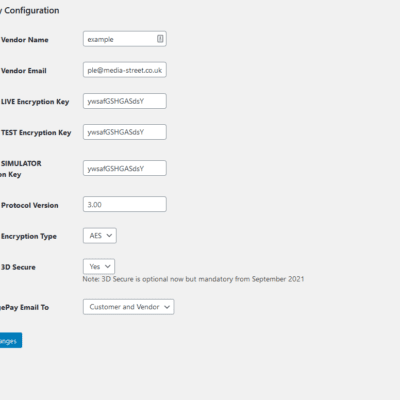Click the Protocol Version field showing 3.00
This screenshot has height=400, width=400.
point(125,204)
